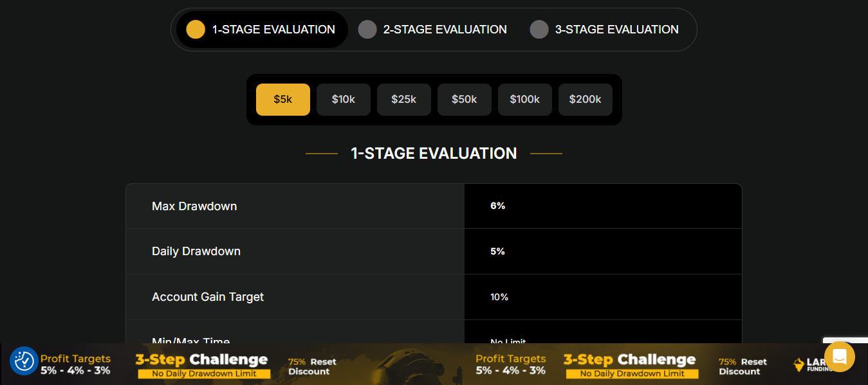Select the $50k account size
The height and width of the screenshot is (385, 868).
[465, 100]
